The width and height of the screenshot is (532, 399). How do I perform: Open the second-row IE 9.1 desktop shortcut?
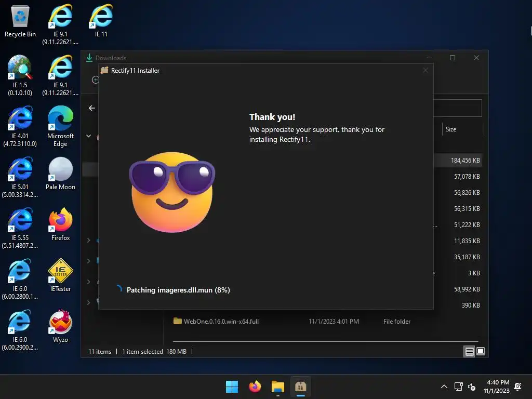(x=60, y=75)
